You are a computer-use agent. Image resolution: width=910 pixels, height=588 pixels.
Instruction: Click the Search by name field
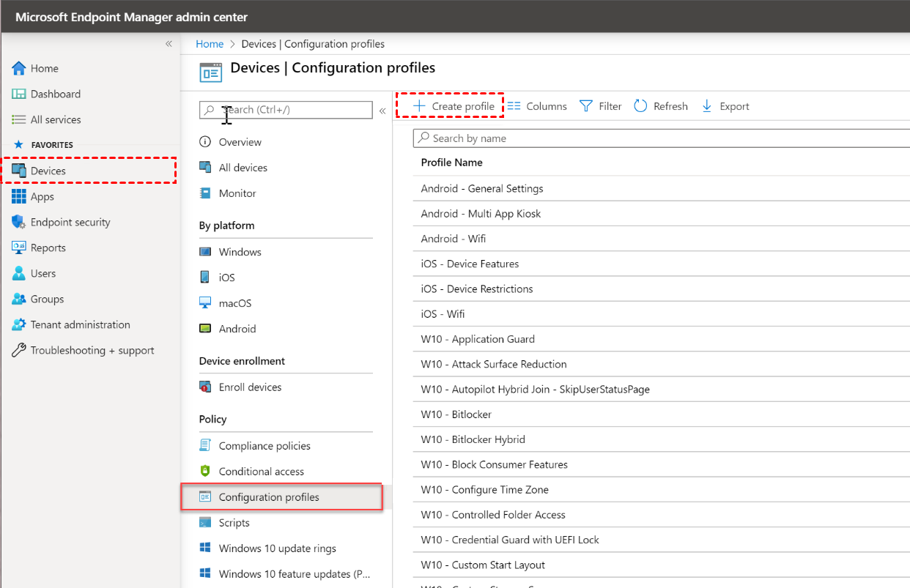click(659, 138)
